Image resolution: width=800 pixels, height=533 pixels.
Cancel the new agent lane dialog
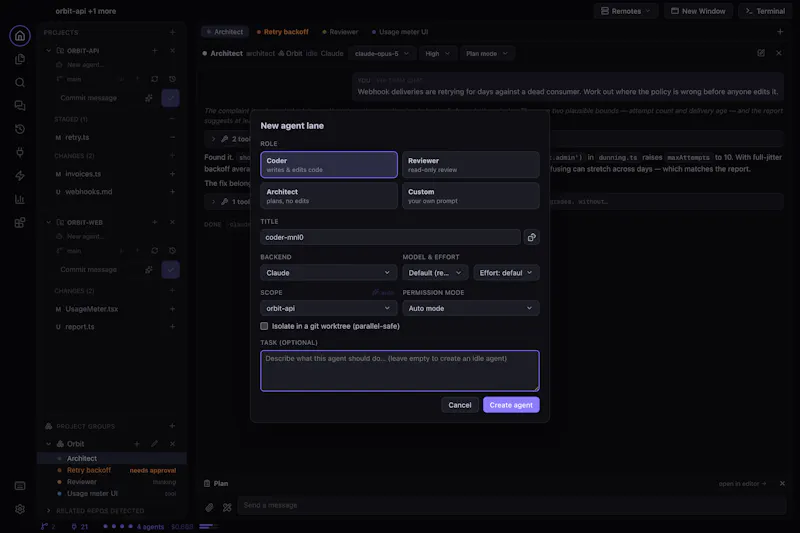coord(460,405)
